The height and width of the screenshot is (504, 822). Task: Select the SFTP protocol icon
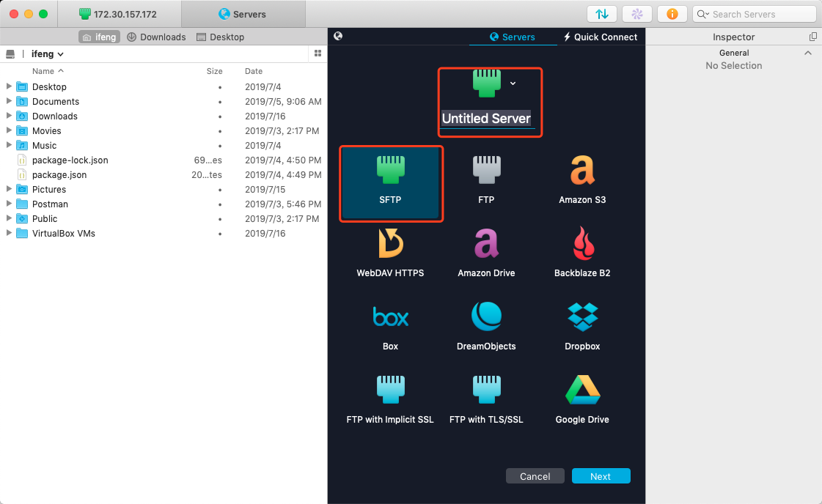coord(391,170)
